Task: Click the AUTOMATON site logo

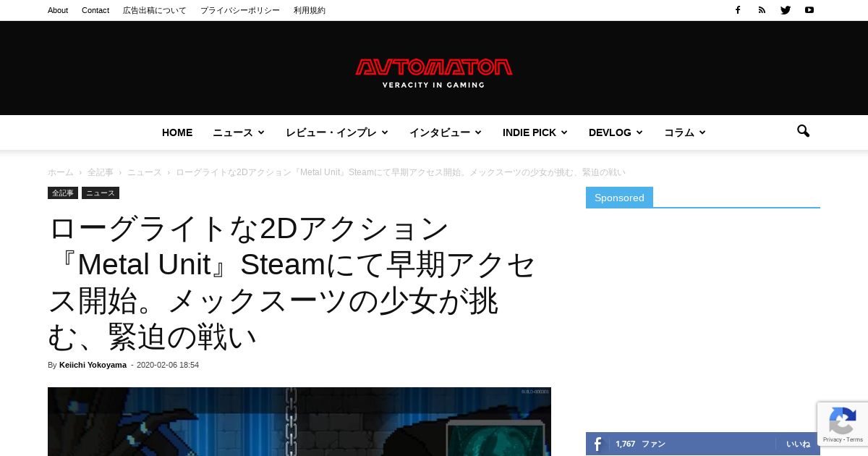Action: pyautogui.click(x=434, y=72)
